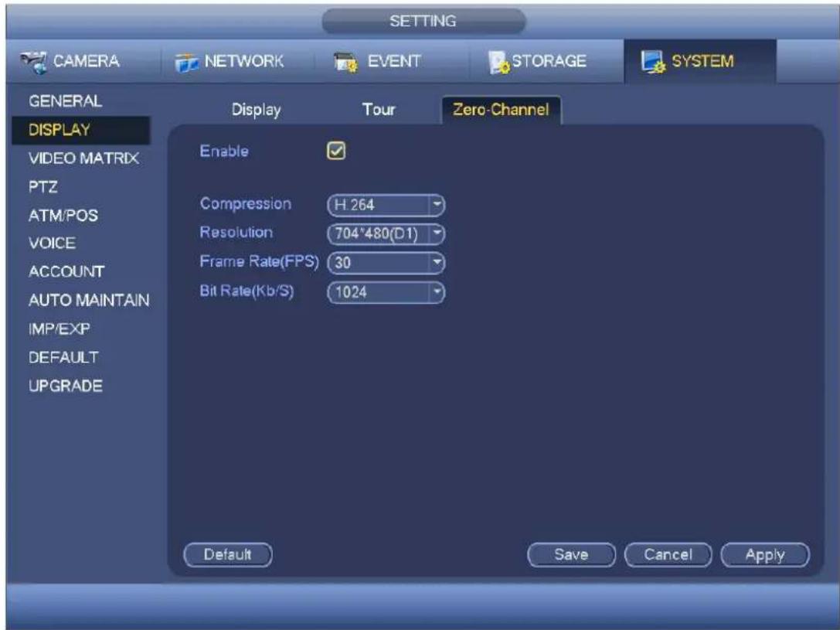The image size is (840, 630).
Task: Click the event icon beside EVENT
Action: 345,62
